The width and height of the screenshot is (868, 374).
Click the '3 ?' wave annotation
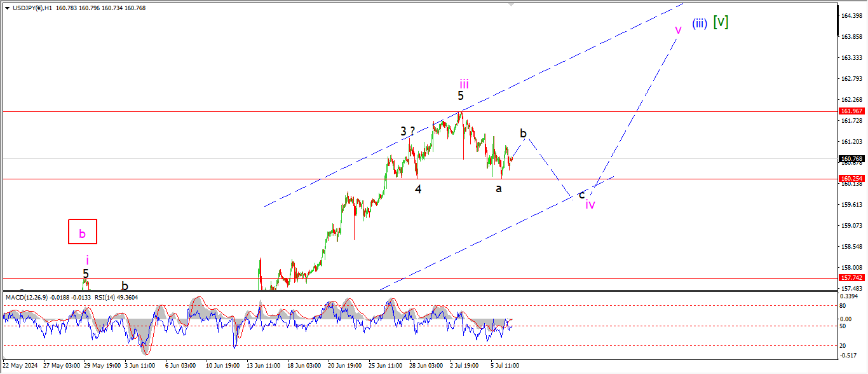(407, 131)
